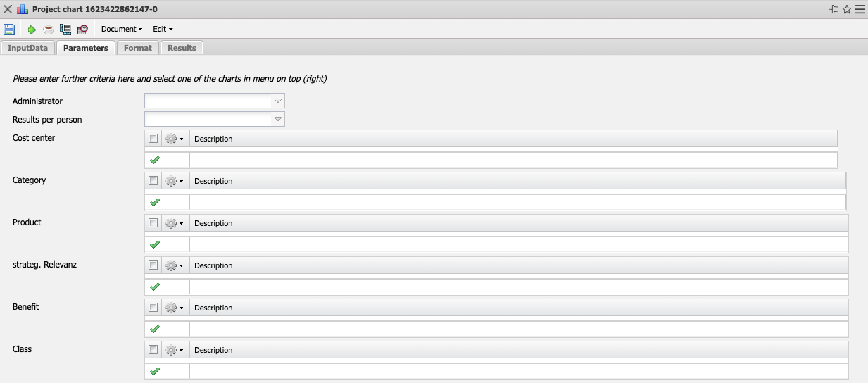
Task: Click the strateg. Relevanz description input field
Action: click(x=518, y=287)
